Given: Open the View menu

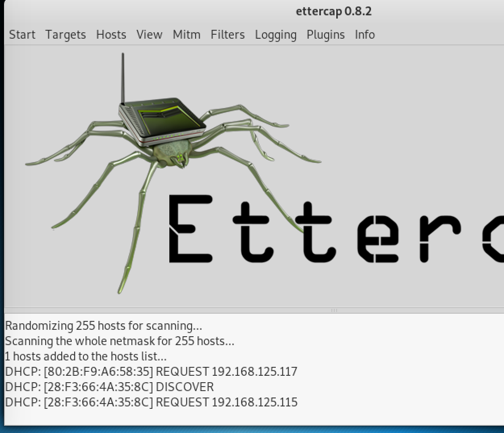Looking at the screenshot, I should (x=149, y=35).
